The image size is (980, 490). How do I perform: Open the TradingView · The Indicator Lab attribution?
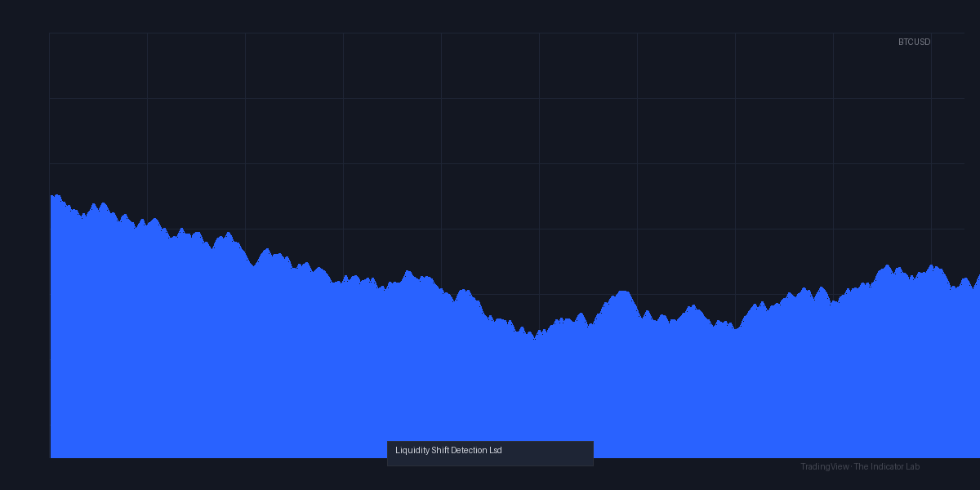tap(860, 466)
